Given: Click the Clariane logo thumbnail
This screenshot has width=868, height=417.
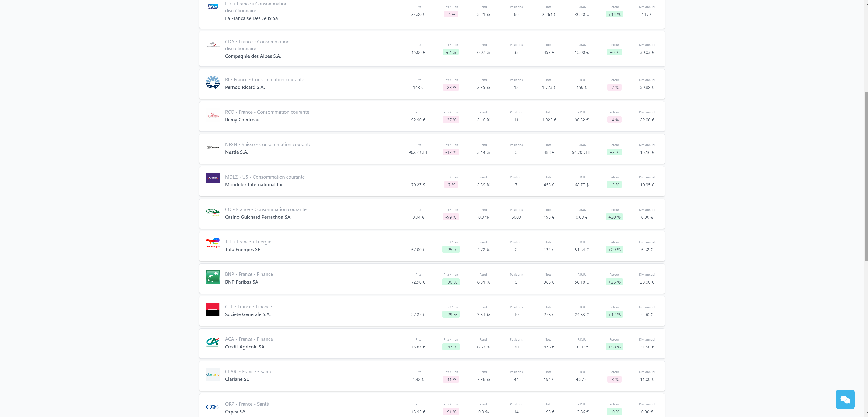Looking at the screenshot, I should pos(213,374).
